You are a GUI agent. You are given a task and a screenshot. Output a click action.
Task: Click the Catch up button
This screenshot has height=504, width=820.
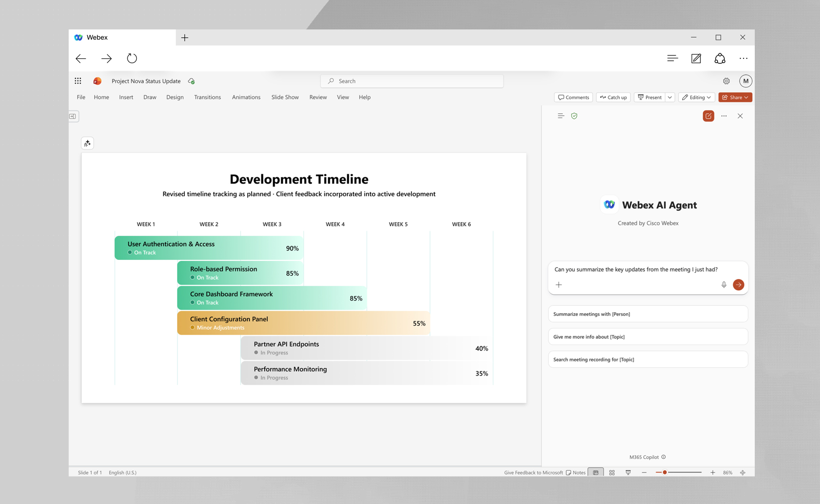click(613, 97)
